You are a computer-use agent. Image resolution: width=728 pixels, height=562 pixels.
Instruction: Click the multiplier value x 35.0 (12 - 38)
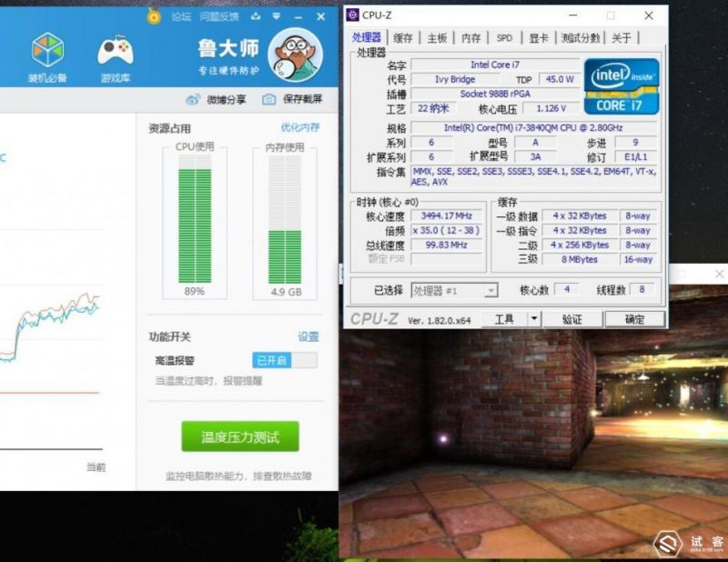coord(446,230)
